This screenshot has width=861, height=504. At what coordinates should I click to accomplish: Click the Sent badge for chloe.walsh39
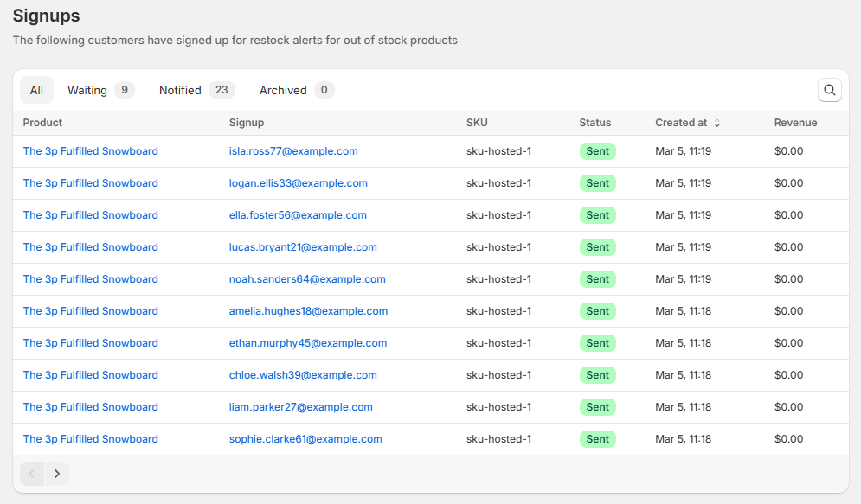[597, 375]
